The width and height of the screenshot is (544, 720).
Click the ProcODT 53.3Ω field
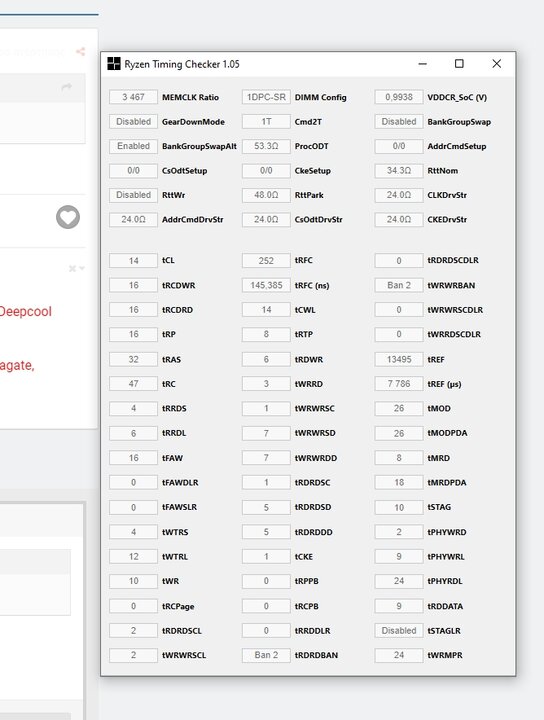266,146
